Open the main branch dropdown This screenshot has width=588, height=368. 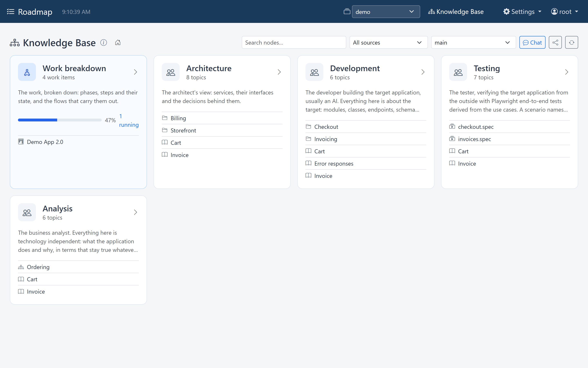point(473,43)
